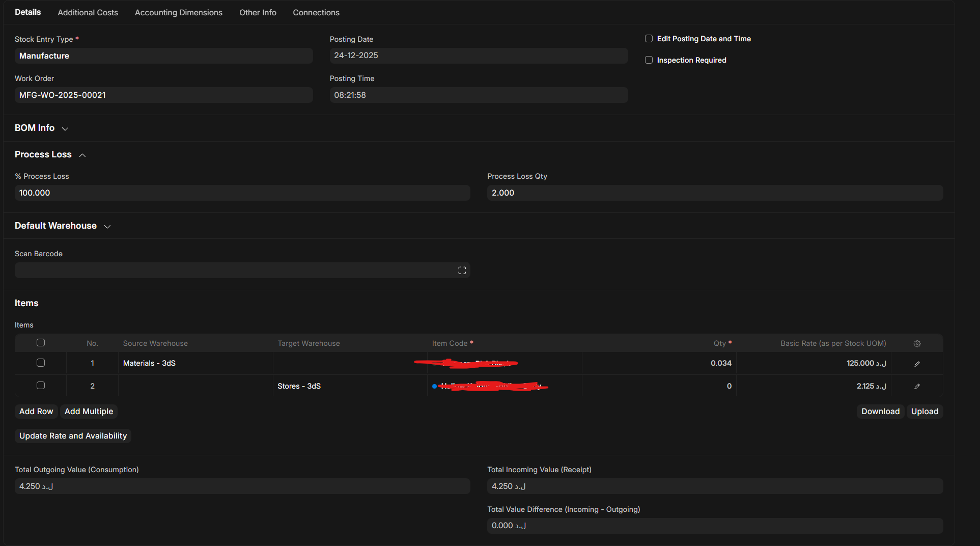Screen dimensions: 980x546
Task: Edit row 2 with pencil icon
Action: coord(917,386)
